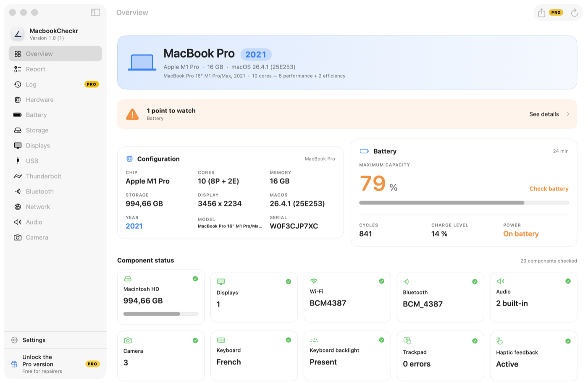
Task: Click 20 components checked text
Action: coord(549,261)
